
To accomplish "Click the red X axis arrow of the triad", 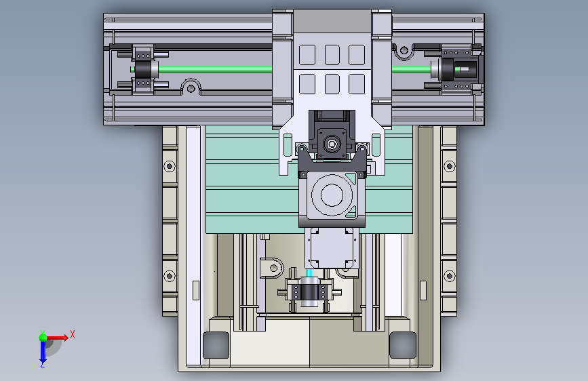I will [57, 338].
